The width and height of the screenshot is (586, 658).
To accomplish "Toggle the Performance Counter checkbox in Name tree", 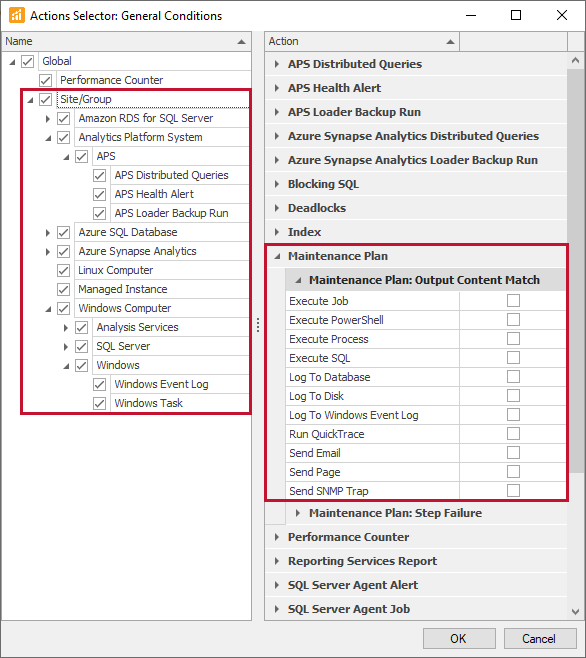I will tap(45, 80).
